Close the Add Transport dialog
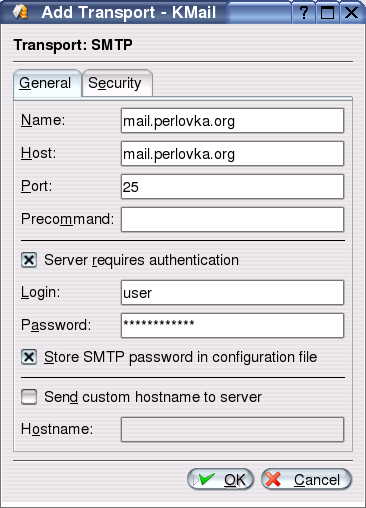This screenshot has height=508, width=366. coord(351,13)
